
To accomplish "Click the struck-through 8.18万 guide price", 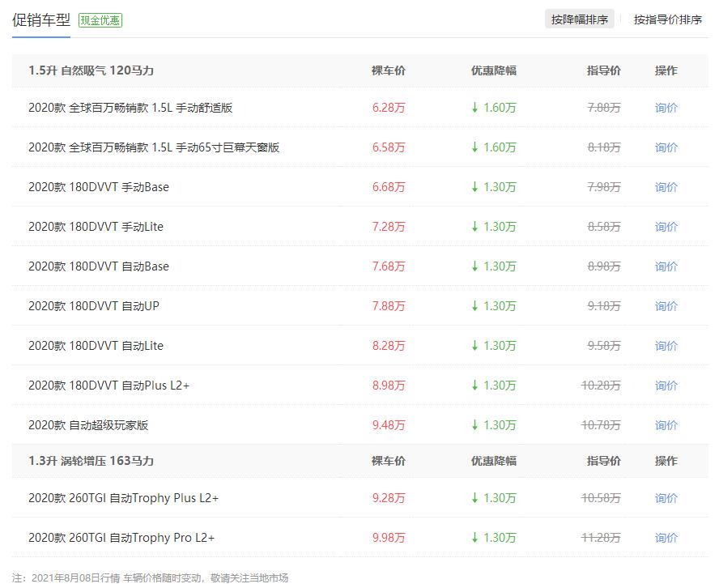I will click(604, 147).
